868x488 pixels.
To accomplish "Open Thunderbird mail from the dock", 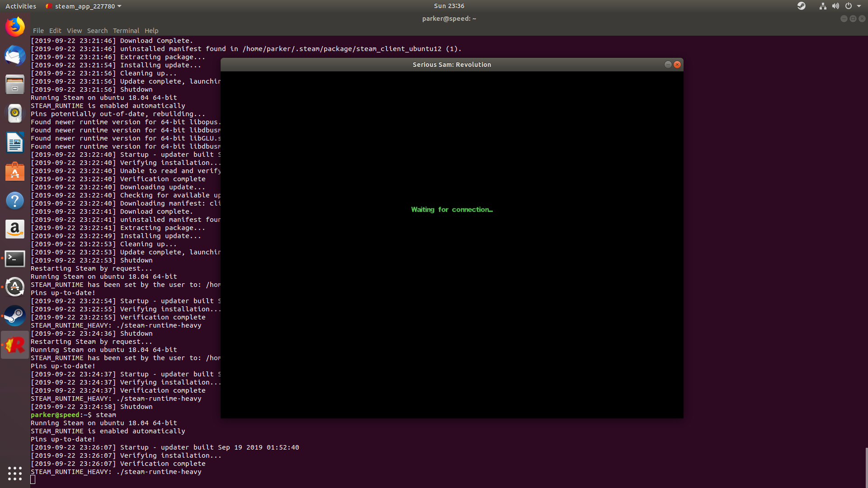I will 15,56.
